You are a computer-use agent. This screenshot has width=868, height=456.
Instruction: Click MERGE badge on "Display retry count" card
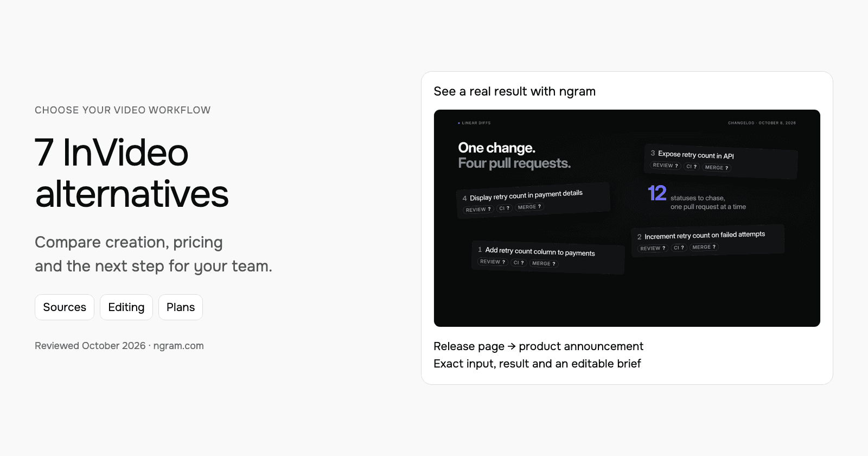point(529,207)
